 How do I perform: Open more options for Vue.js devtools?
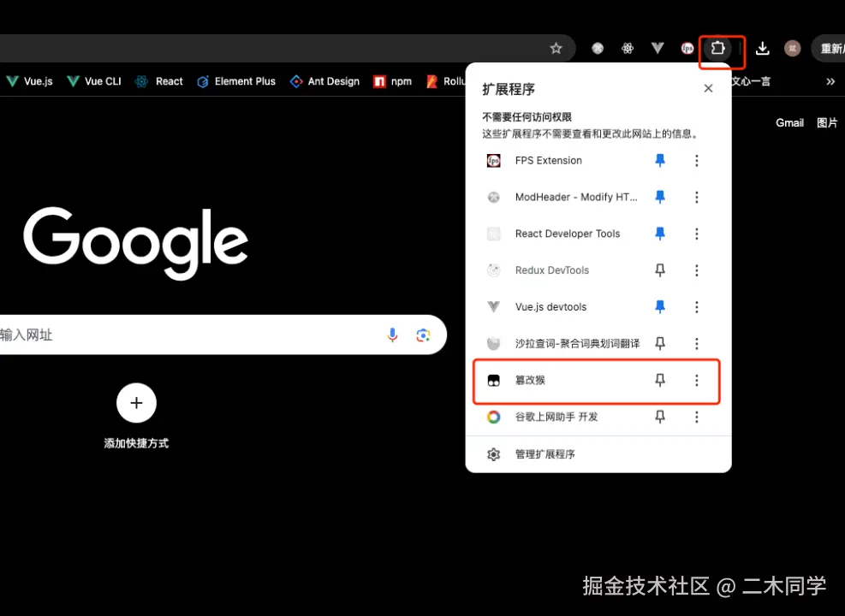(696, 307)
